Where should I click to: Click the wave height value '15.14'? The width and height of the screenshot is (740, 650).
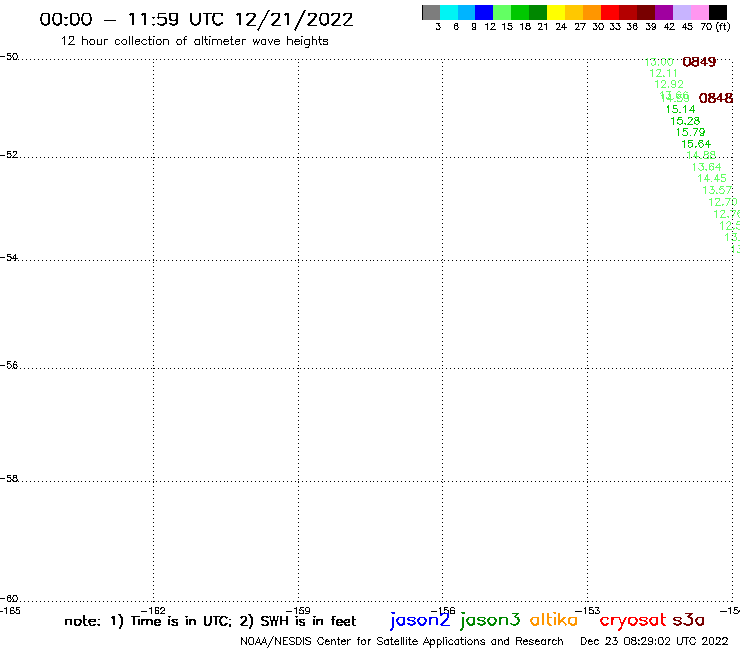[680, 110]
